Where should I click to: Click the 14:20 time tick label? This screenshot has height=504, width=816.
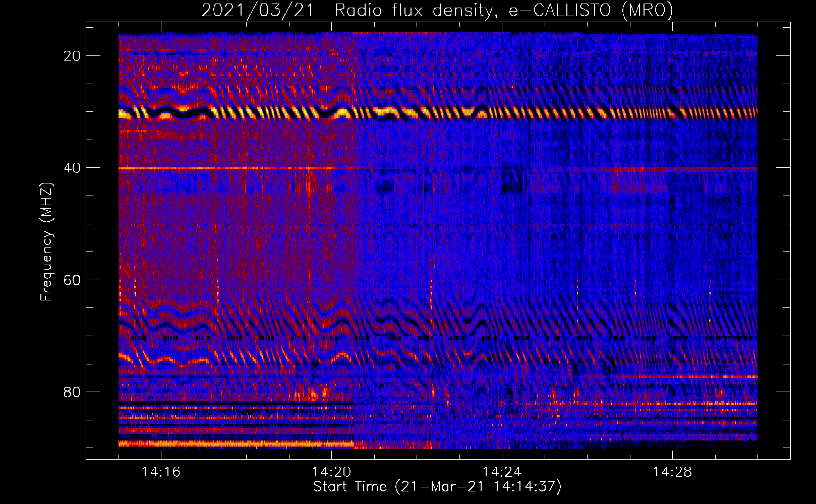tap(331, 472)
